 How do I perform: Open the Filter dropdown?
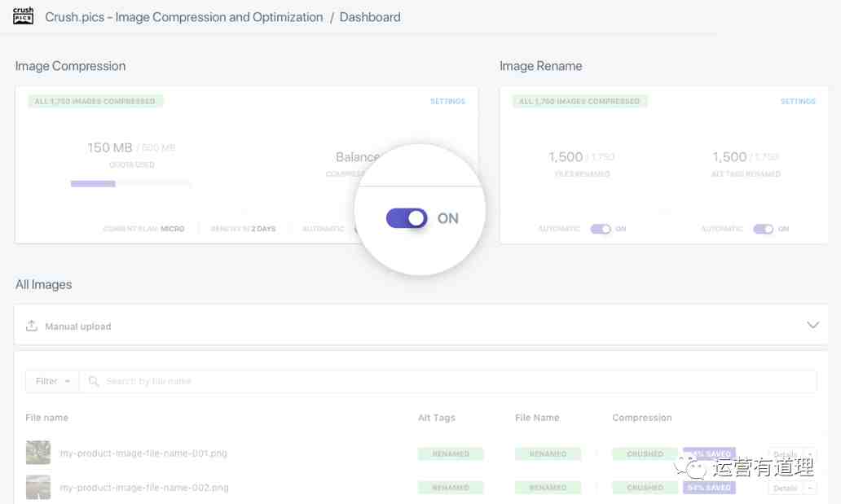tap(51, 381)
